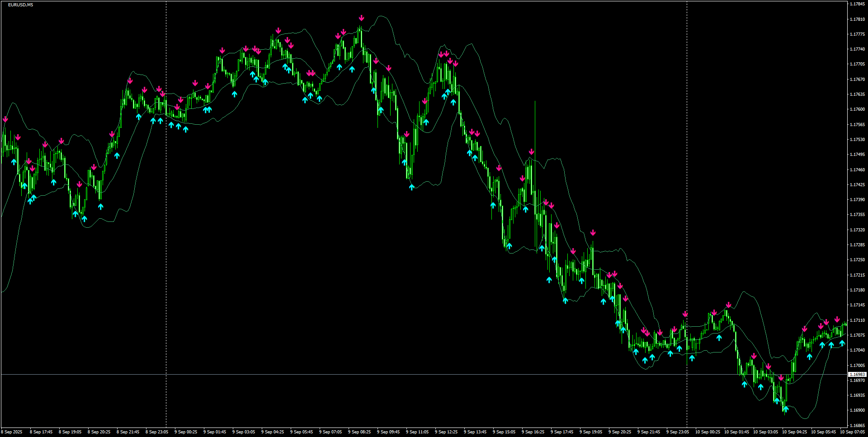
Task: Select the pink down arrow above the chart's highest peak
Action: [x=361, y=19]
